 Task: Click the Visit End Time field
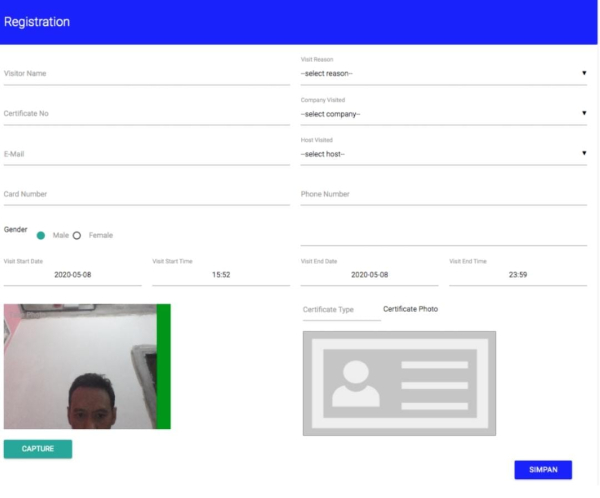click(517, 274)
